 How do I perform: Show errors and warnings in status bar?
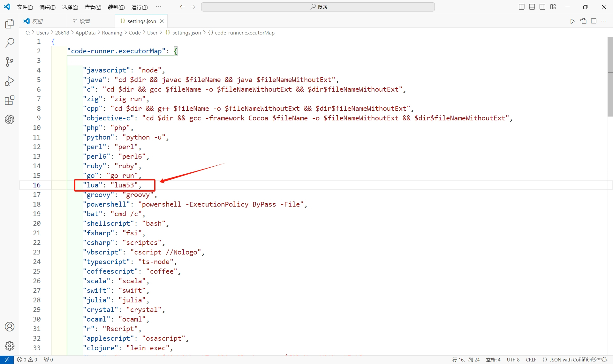(x=27, y=360)
